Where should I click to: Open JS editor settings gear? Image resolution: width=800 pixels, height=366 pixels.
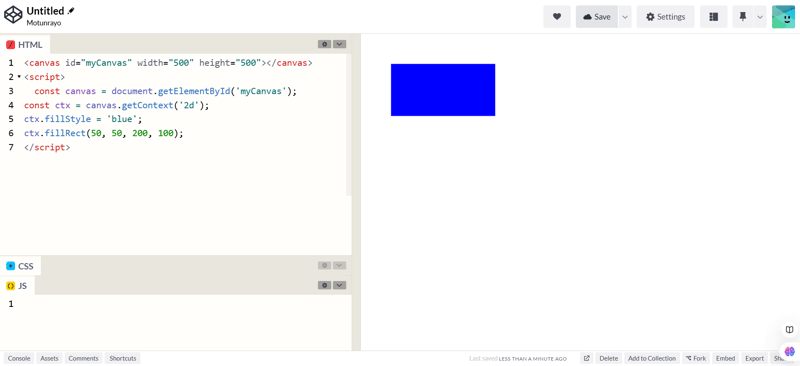(x=324, y=285)
